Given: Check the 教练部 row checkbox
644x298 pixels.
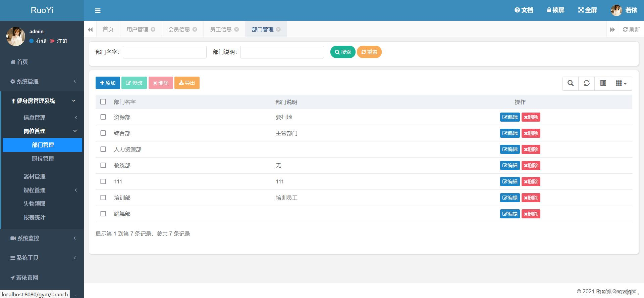Looking at the screenshot, I should [103, 166].
